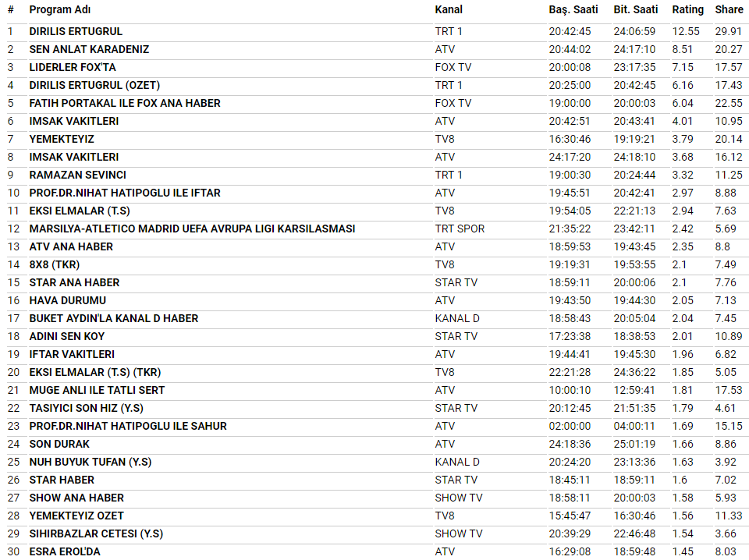Open MARSILYA-ATLETICO MADRID match entry

[x=192, y=229]
